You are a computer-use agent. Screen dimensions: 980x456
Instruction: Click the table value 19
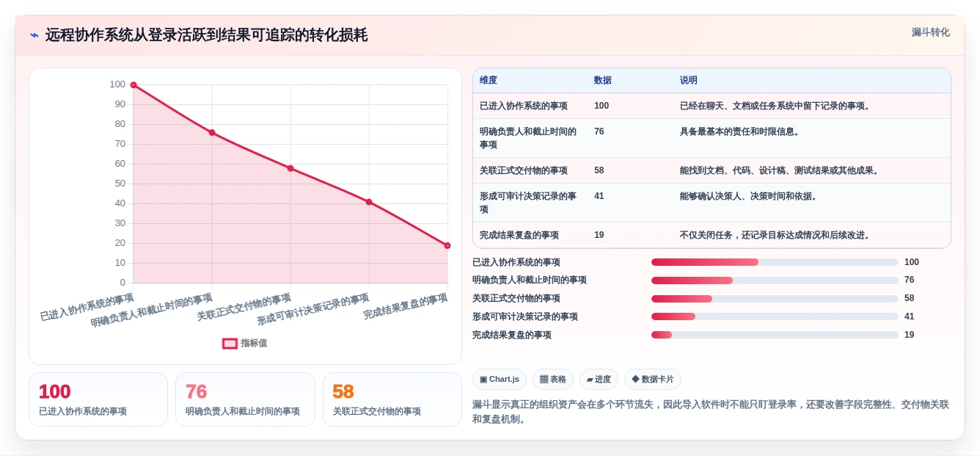[599, 235]
